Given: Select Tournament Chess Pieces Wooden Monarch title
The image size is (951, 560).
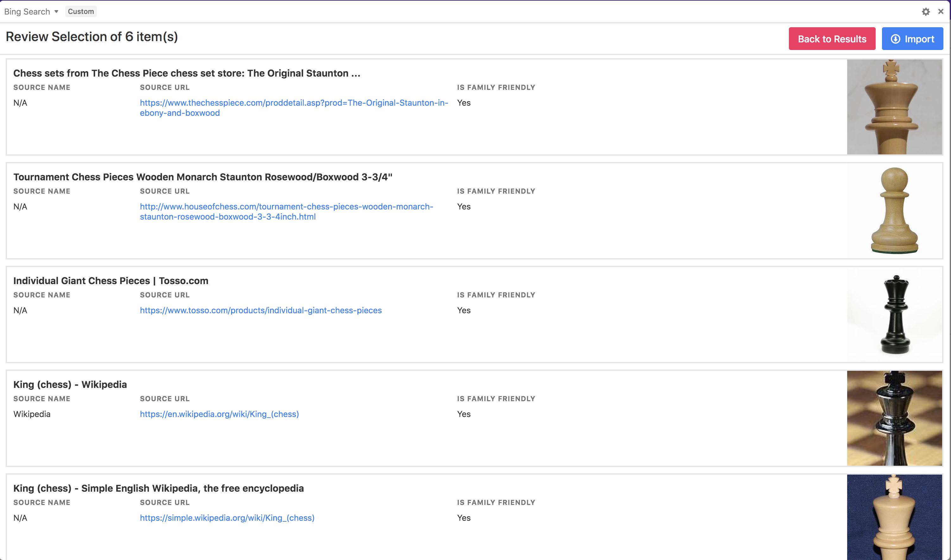Looking at the screenshot, I should [203, 177].
